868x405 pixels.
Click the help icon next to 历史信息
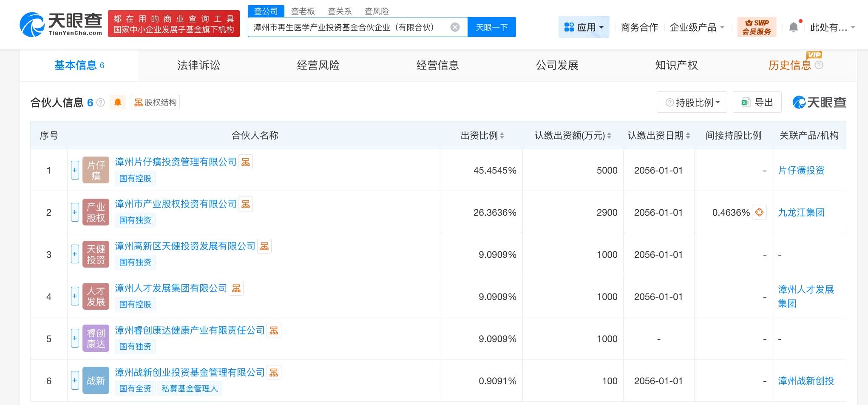[x=819, y=65]
